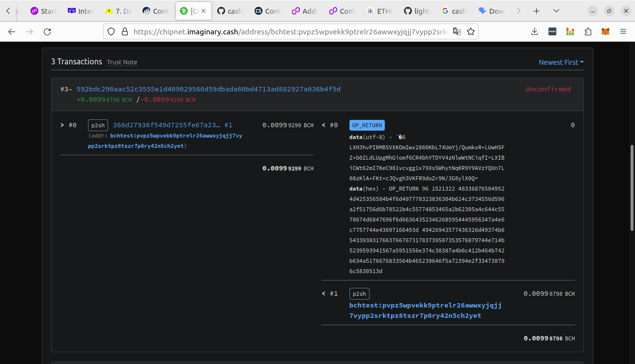The image size is (635, 364).
Task: Click the 'Unconfirmed' status text
Action: [548, 89]
